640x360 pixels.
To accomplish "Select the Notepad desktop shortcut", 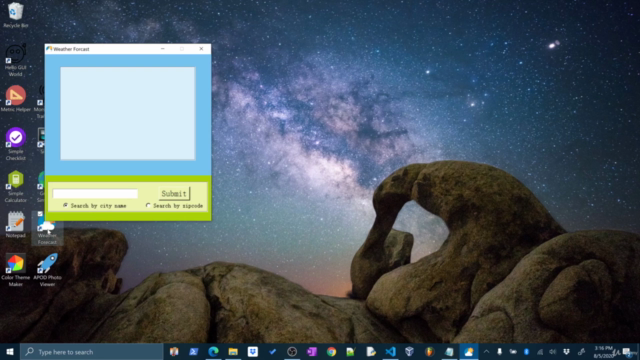I will pos(16,224).
